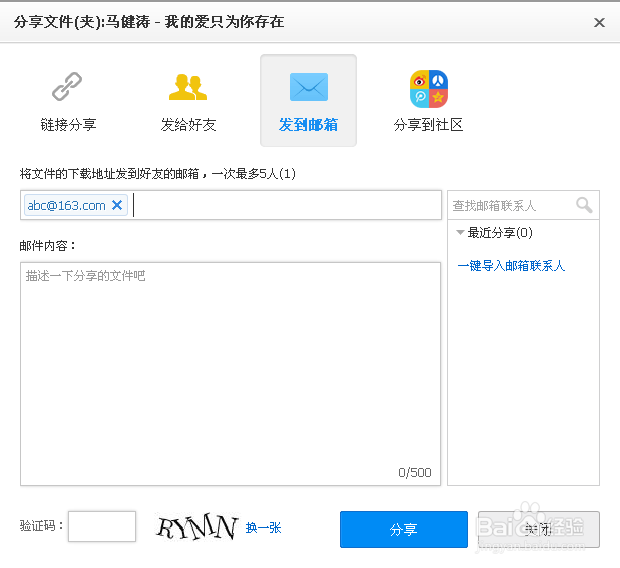Select the blue envelope email icon

308,87
